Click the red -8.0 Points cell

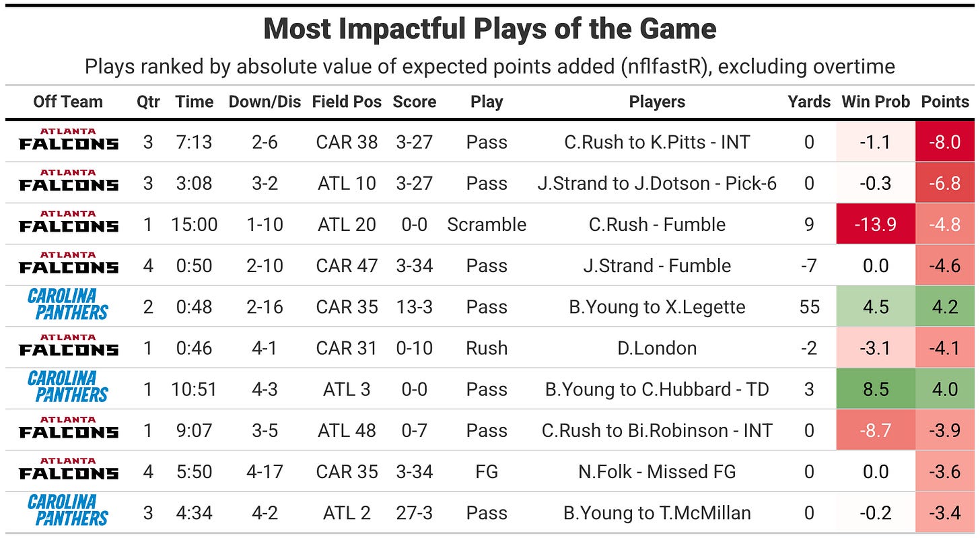coord(945,142)
